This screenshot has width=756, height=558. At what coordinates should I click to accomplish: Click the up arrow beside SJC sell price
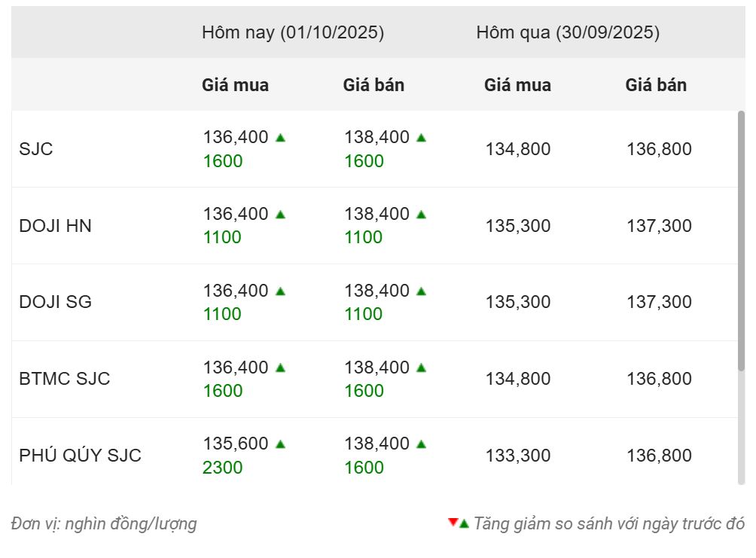[x=421, y=138]
